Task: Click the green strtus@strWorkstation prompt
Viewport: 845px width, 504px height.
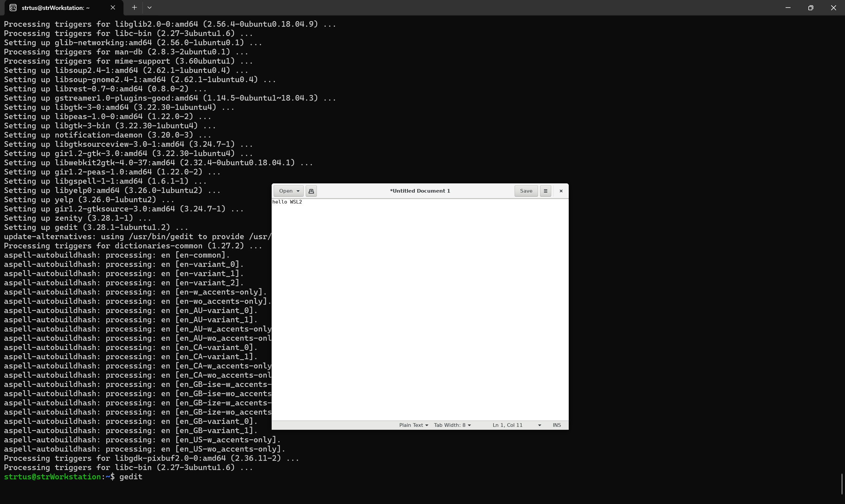Action: pyautogui.click(x=52, y=477)
